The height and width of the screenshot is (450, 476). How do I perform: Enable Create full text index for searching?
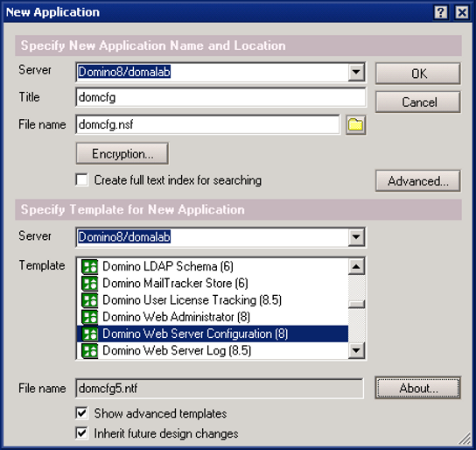pyautogui.click(x=82, y=179)
